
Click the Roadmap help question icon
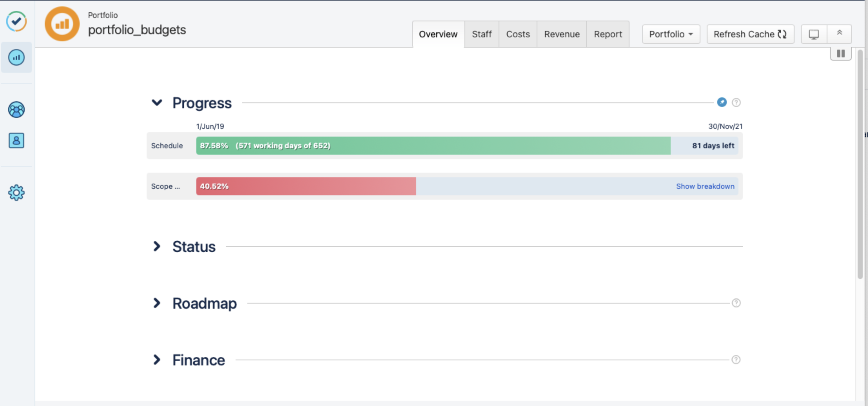click(x=736, y=303)
